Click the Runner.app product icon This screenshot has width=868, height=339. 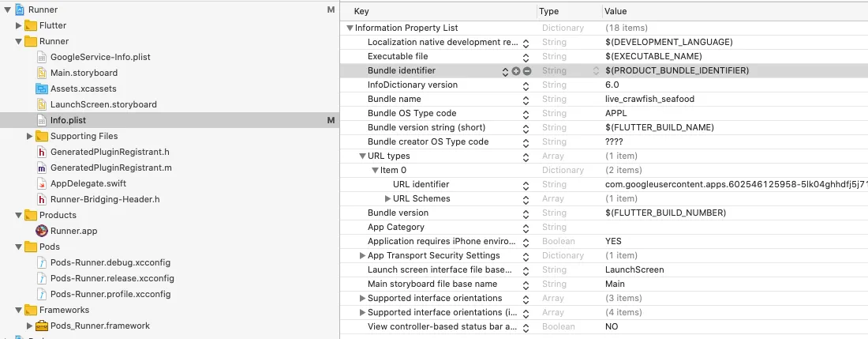43,231
